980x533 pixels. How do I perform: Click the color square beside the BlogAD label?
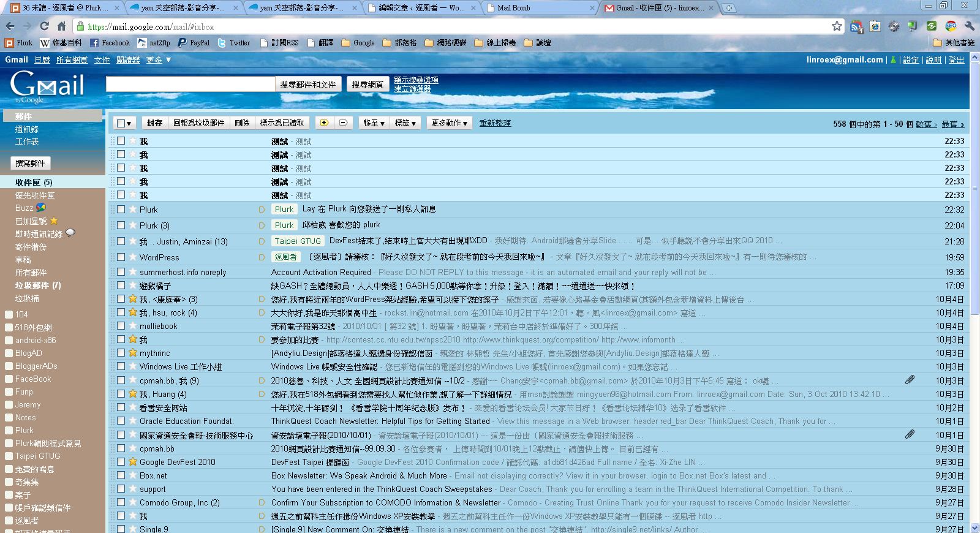pyautogui.click(x=9, y=353)
